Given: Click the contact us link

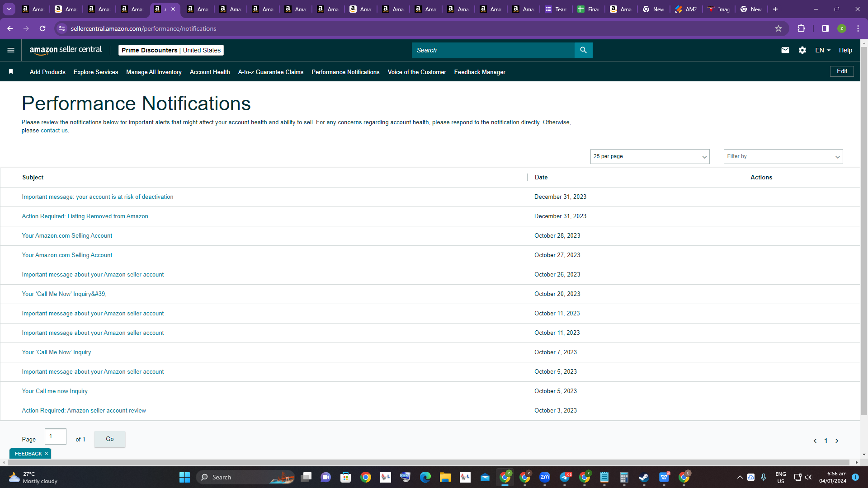Looking at the screenshot, I should (x=54, y=131).
